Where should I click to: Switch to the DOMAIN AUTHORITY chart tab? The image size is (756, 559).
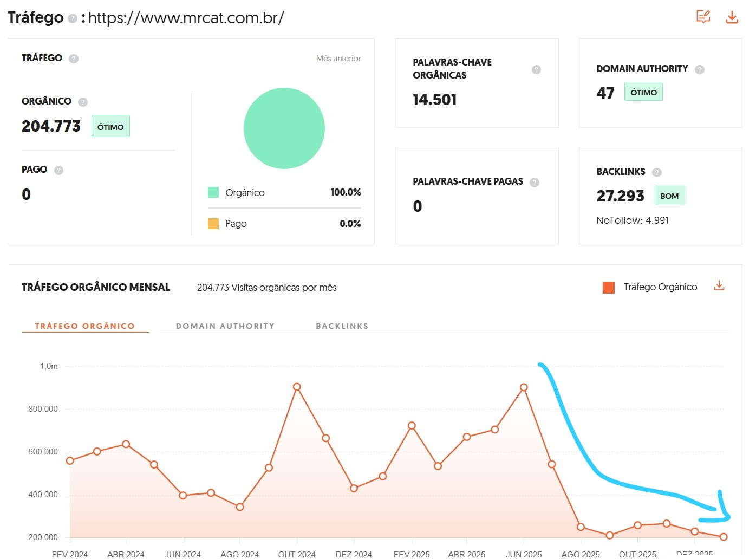click(x=225, y=326)
